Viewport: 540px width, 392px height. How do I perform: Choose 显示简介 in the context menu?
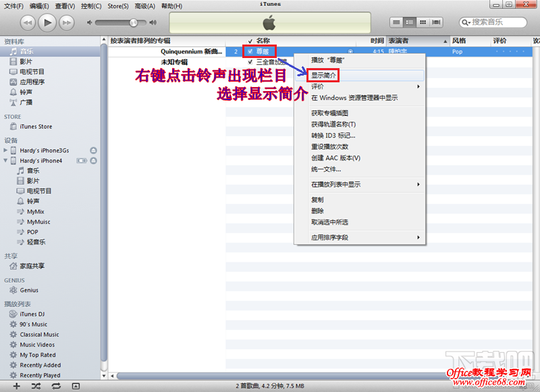(360, 76)
